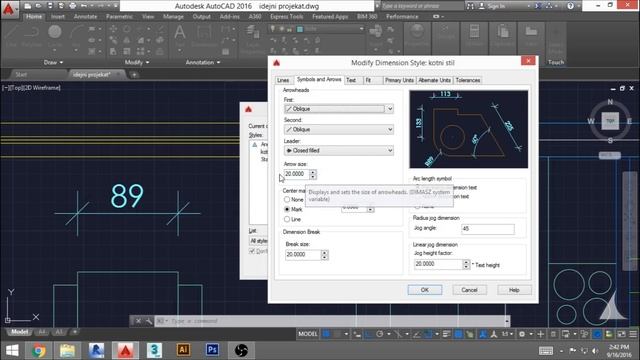The height and width of the screenshot is (360, 640).
Task: Open the Annotate ribbon tab
Action: pos(85,17)
